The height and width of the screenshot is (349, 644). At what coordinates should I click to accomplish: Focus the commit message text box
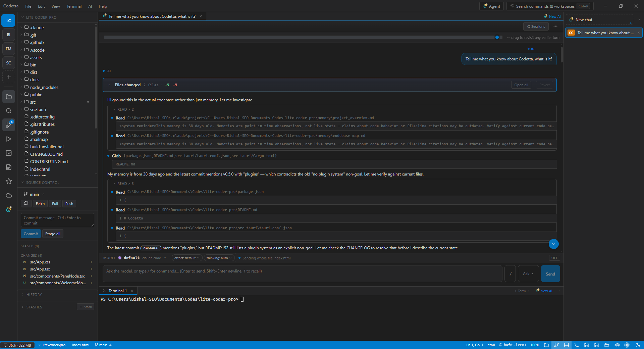pyautogui.click(x=57, y=220)
